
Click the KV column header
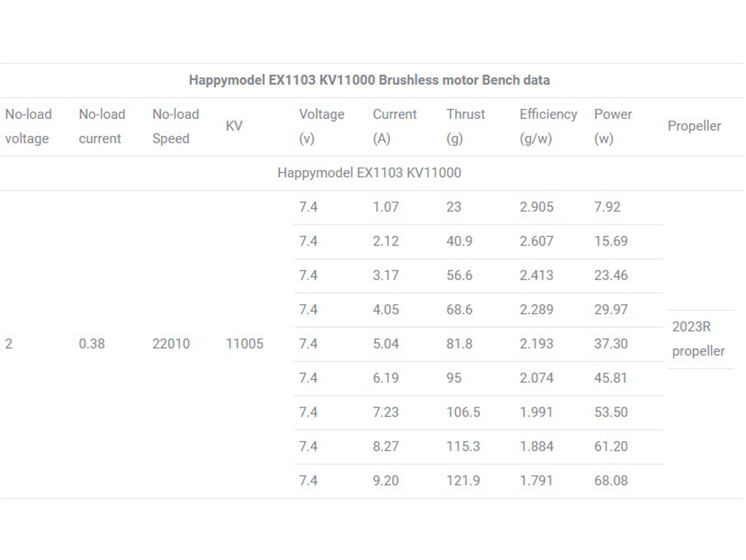234,126
